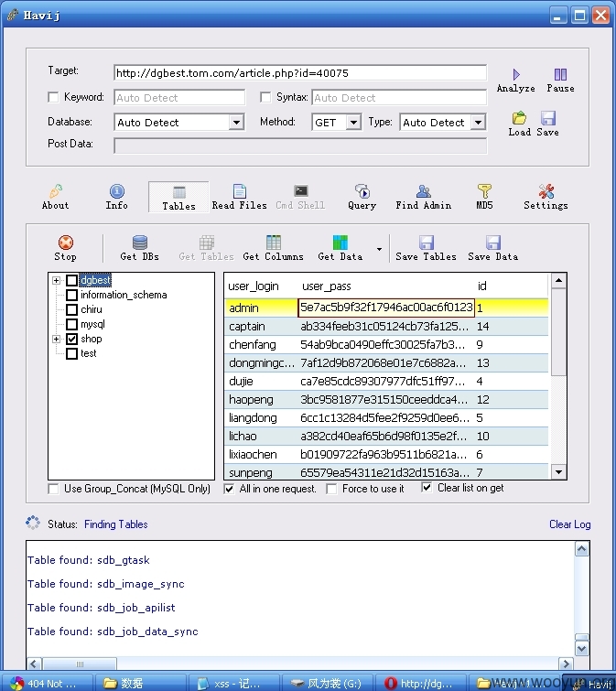
Task: Check the information_schema database checkbox
Action: pyautogui.click(x=71, y=295)
